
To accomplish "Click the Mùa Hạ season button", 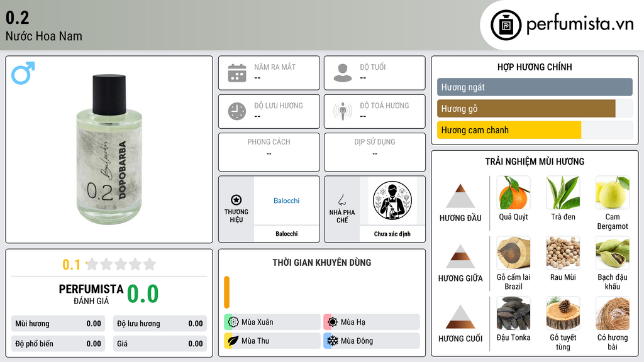I will pyautogui.click(x=371, y=322).
